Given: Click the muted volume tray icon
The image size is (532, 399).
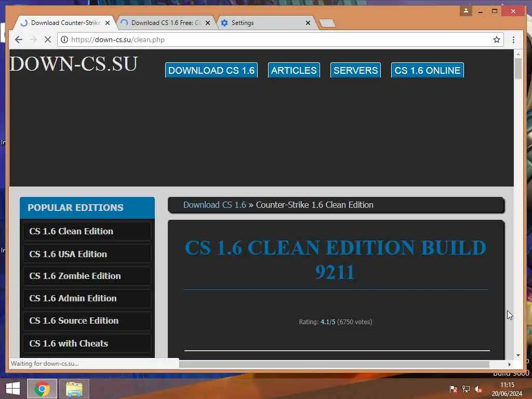Looking at the screenshot, I should click(478, 389).
